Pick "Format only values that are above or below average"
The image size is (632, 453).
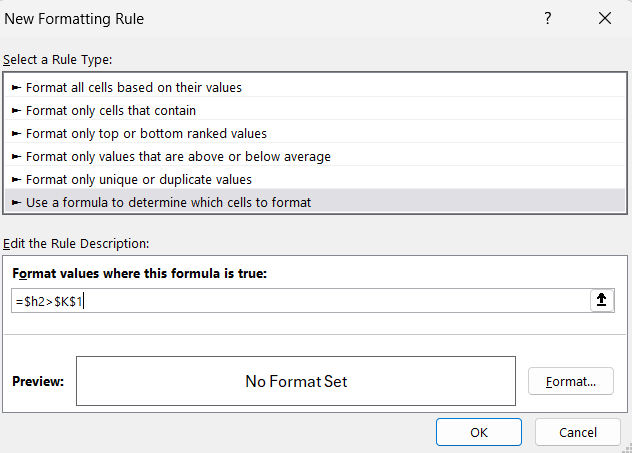(314, 156)
